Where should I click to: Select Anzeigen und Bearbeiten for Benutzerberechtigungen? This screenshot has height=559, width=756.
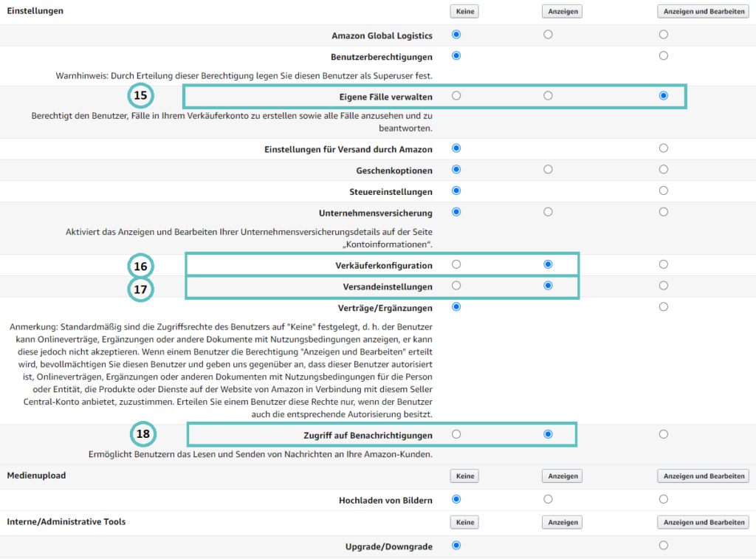[664, 55]
